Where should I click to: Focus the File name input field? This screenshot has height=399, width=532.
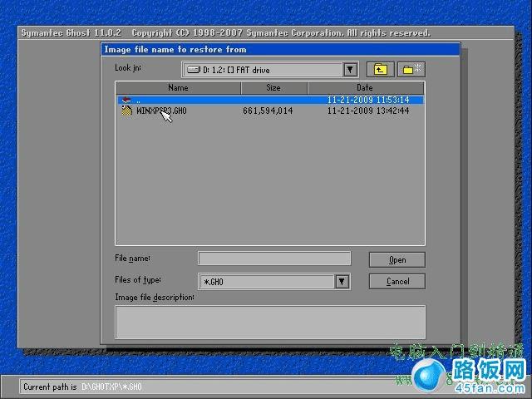coord(274,259)
